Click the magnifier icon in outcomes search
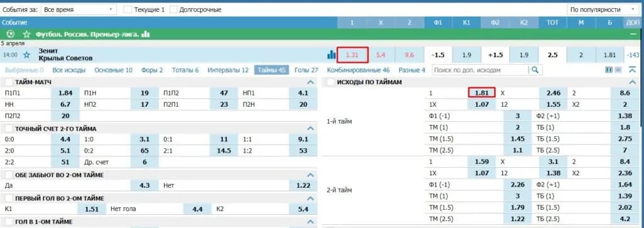 [535, 70]
